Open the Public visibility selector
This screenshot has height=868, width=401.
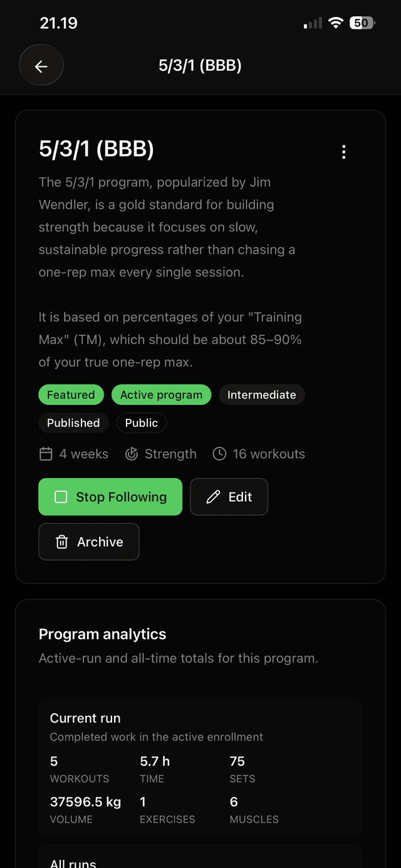click(x=141, y=423)
